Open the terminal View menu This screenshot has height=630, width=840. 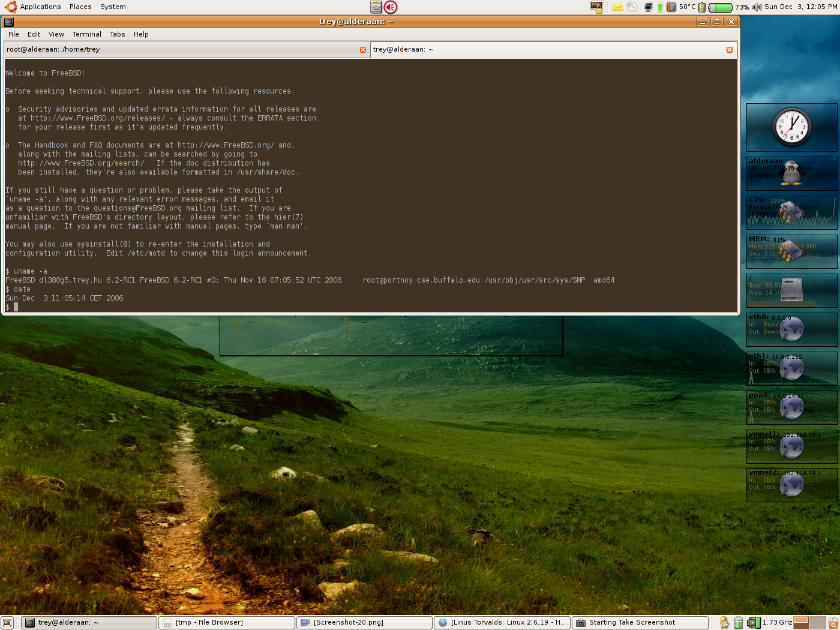tap(56, 34)
